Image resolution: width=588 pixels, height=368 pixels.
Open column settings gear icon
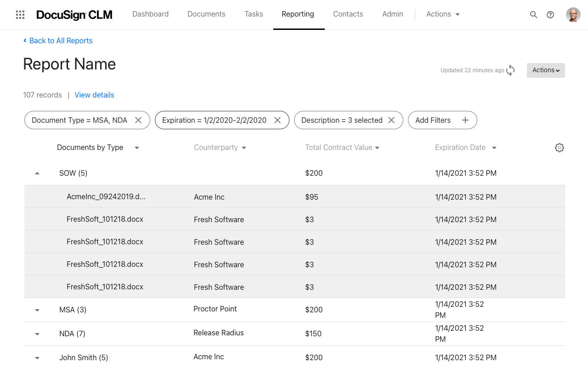pyautogui.click(x=560, y=148)
